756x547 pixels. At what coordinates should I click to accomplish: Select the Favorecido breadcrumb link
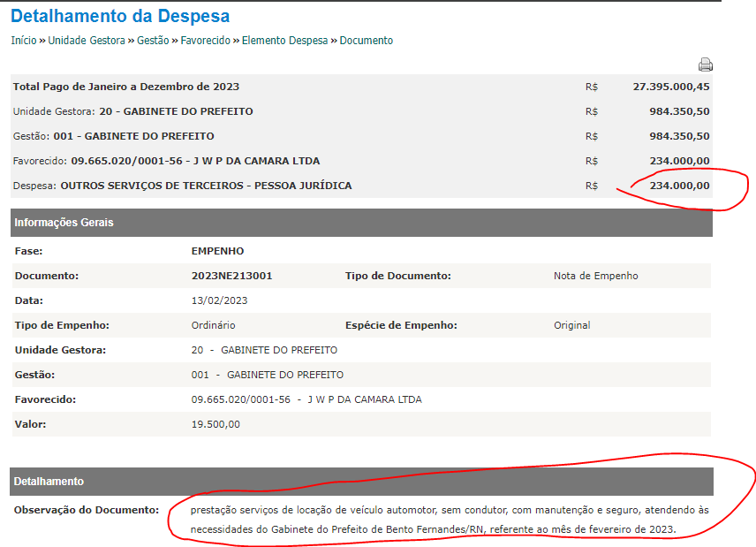pos(205,41)
